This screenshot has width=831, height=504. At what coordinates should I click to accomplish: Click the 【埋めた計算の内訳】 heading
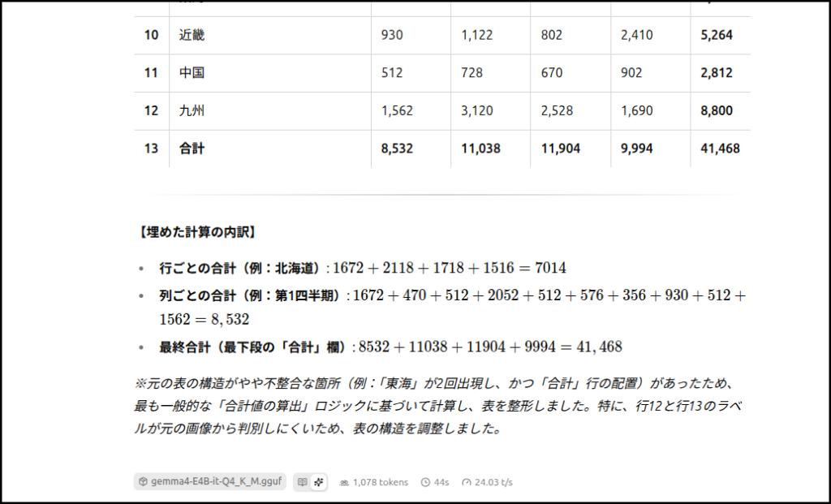click(198, 233)
